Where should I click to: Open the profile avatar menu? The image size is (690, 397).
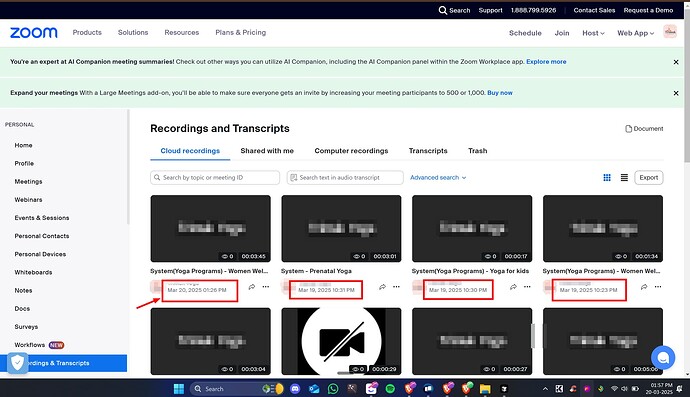point(670,32)
